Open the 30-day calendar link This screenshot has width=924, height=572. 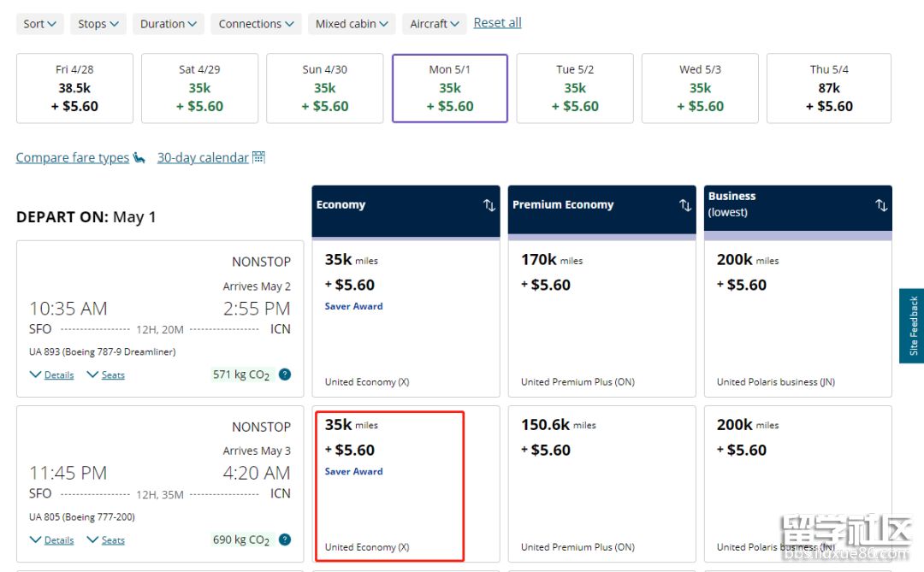click(203, 158)
